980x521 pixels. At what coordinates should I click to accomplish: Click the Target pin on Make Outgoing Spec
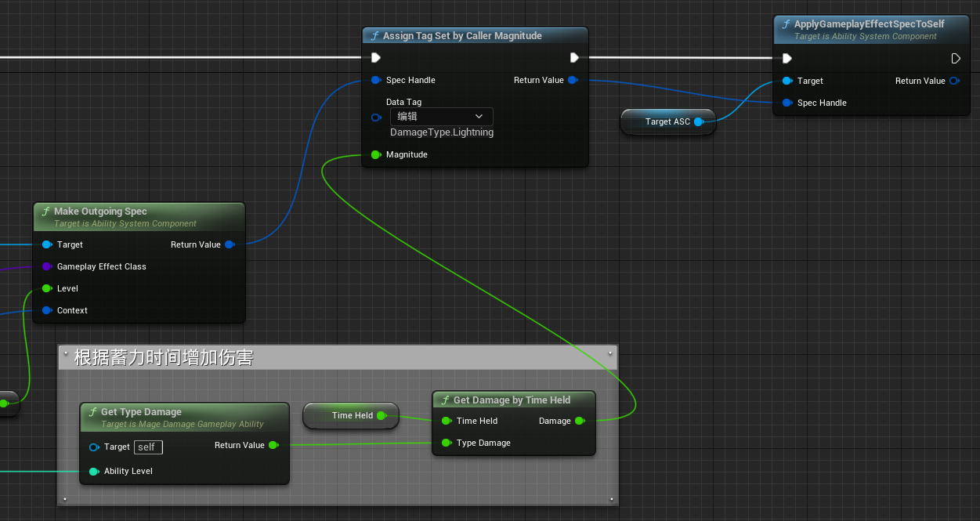pyautogui.click(x=47, y=244)
